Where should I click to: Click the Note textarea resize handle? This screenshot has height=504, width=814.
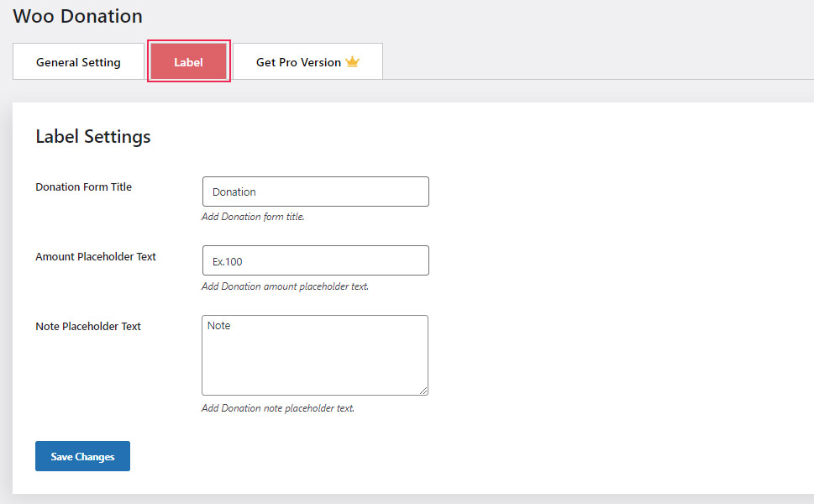coord(423,391)
